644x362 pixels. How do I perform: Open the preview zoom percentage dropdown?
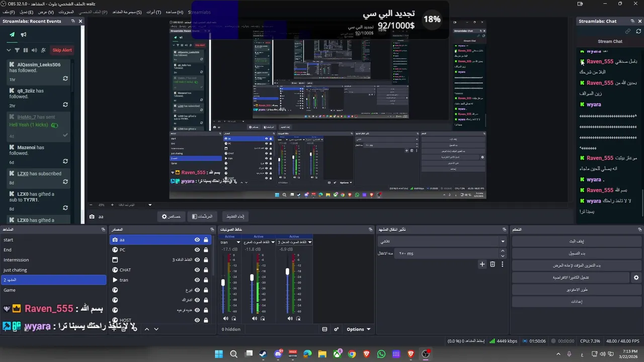(x=102, y=205)
